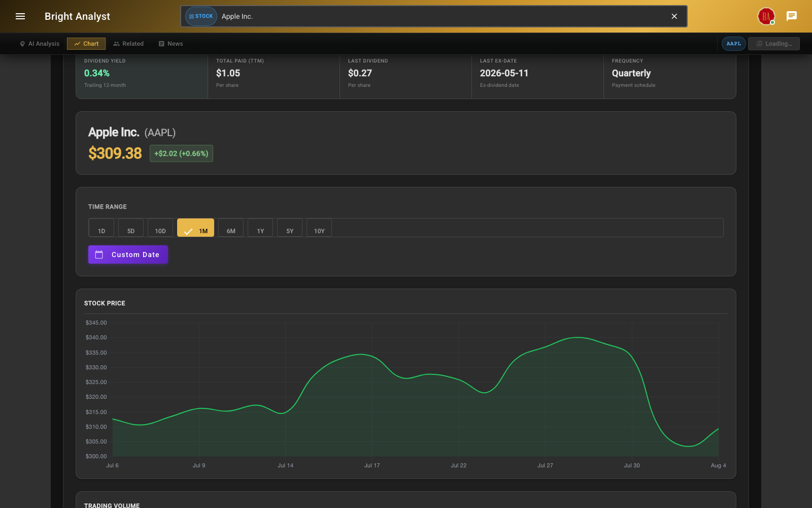Image resolution: width=812 pixels, height=508 pixels.
Task: Click the Related people icon
Action: point(116,44)
